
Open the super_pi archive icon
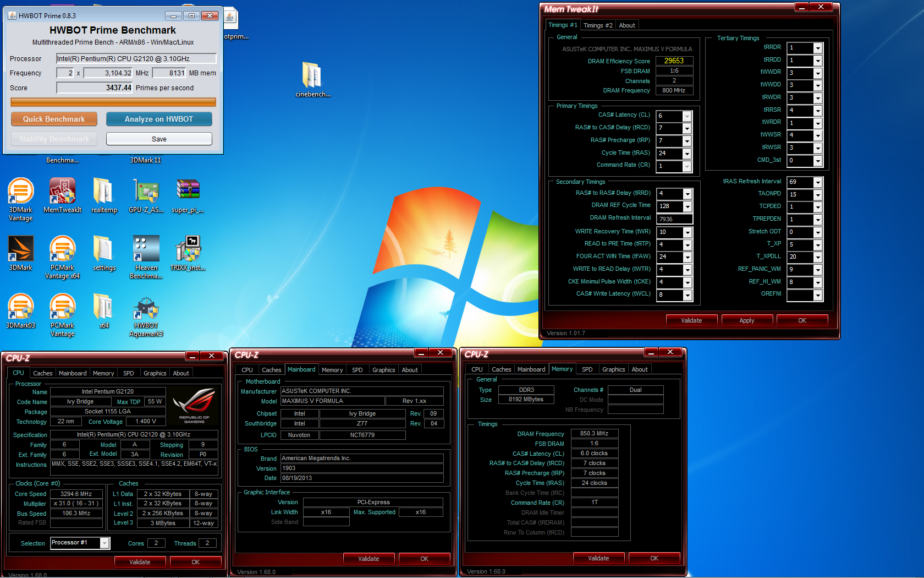pos(188,195)
